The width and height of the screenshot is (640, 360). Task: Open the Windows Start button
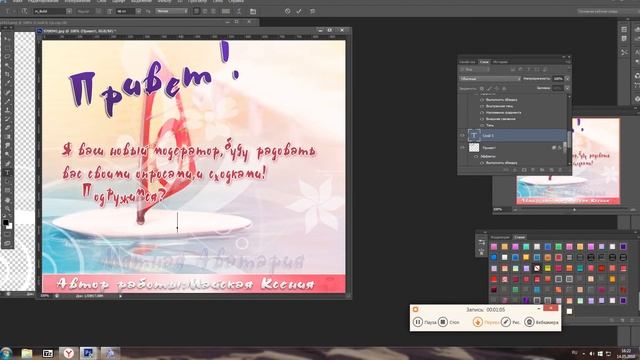6,353
